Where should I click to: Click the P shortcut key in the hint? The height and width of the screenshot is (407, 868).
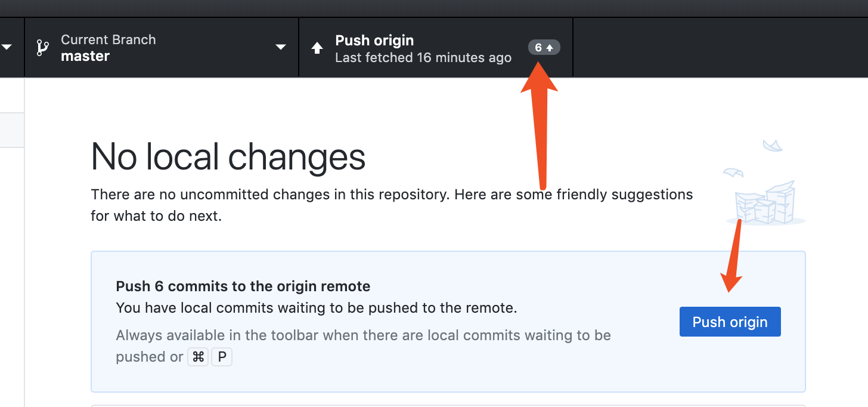222,357
